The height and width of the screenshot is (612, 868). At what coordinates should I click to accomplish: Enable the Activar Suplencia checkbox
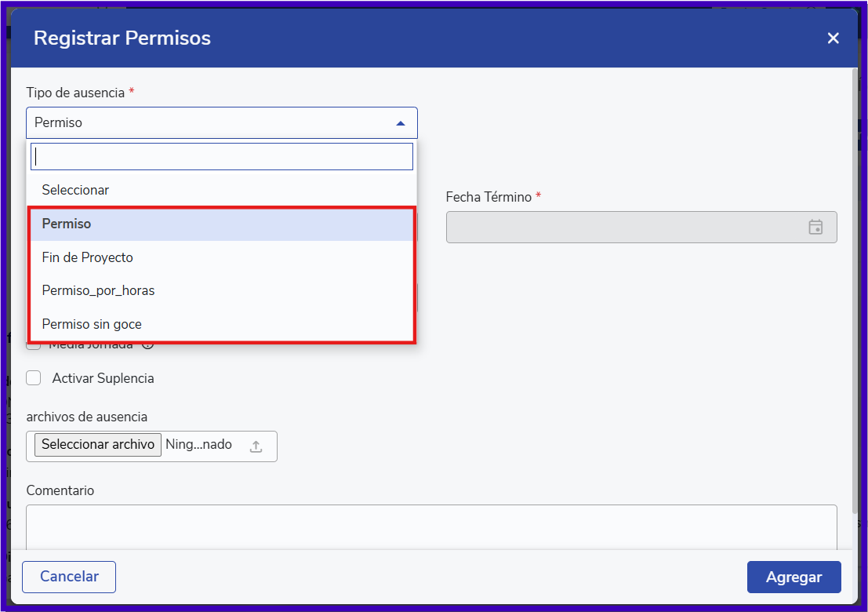pyautogui.click(x=34, y=378)
